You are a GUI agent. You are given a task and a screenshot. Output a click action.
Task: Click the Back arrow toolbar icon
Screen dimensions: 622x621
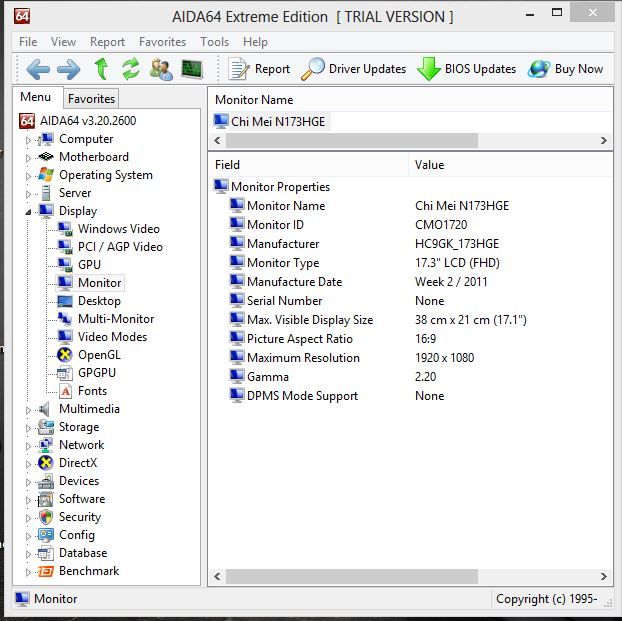click(x=38, y=69)
